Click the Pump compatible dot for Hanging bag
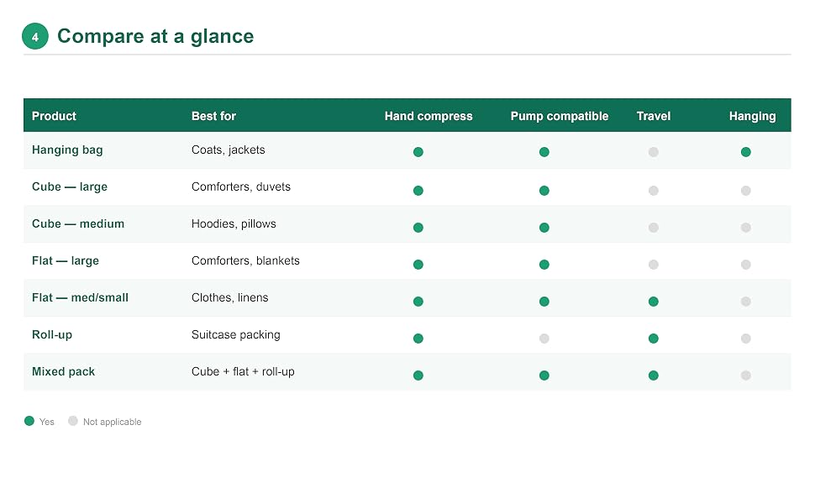The image size is (815, 504). [544, 152]
